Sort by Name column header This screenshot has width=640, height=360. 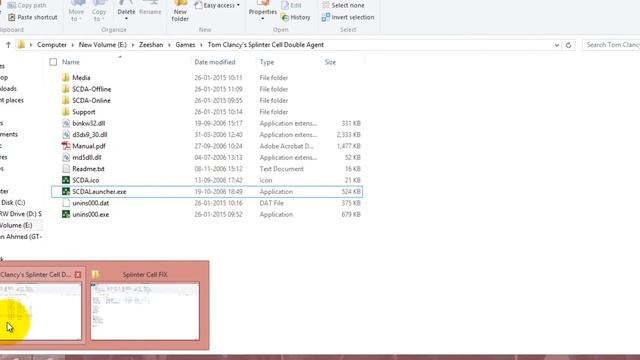(71, 62)
